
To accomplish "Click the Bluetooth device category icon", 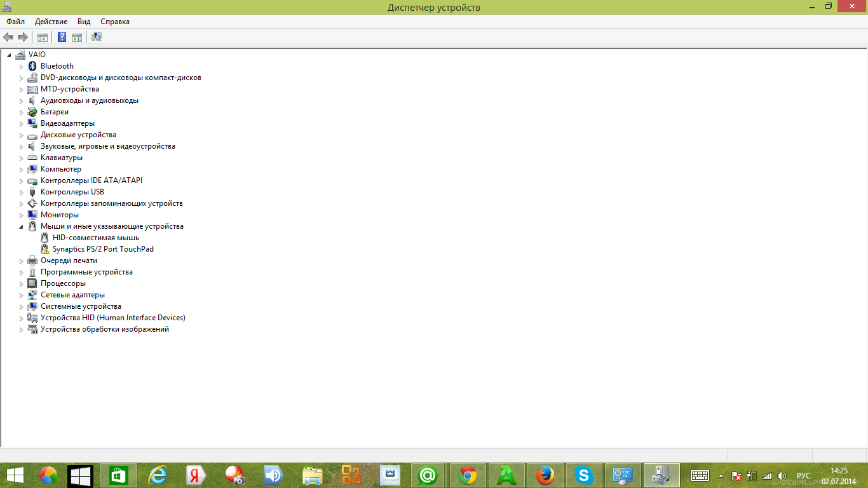I will pos(32,66).
